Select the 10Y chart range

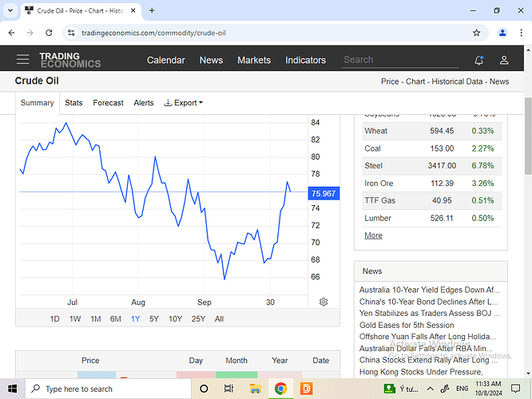[x=176, y=318]
